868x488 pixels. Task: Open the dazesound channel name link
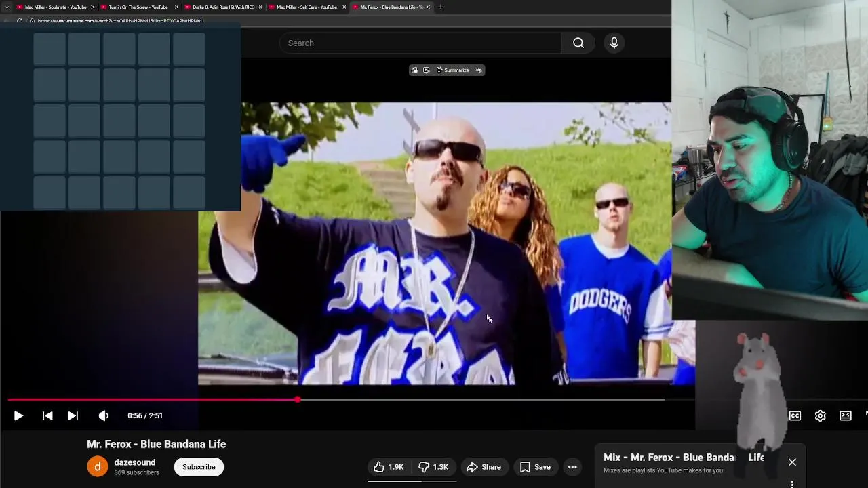(134, 462)
